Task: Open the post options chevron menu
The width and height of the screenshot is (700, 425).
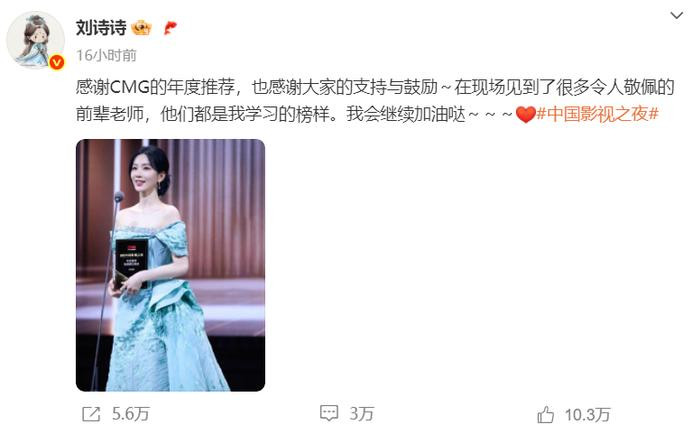Action: pyautogui.click(x=676, y=16)
